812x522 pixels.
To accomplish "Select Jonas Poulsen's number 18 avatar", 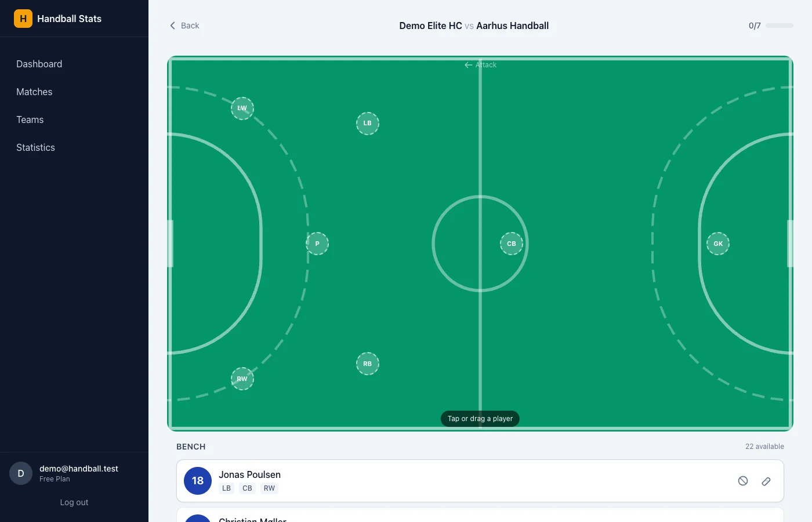I will [197, 481].
